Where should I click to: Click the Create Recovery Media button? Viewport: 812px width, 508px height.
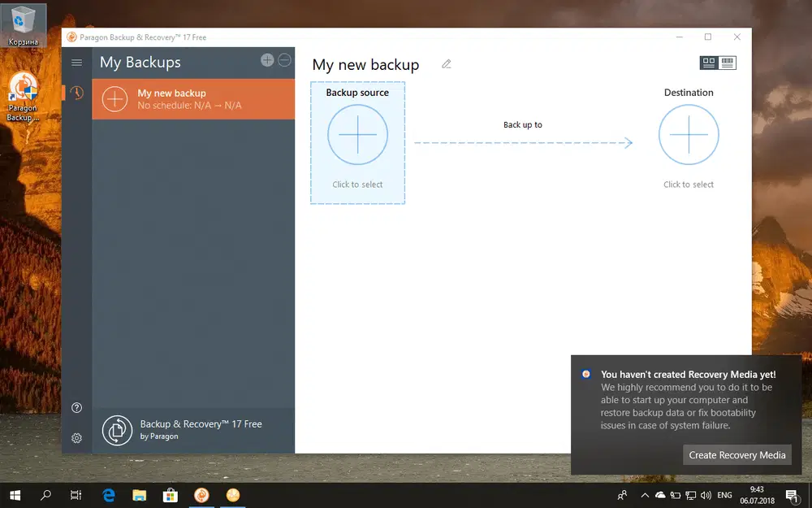tap(737, 454)
